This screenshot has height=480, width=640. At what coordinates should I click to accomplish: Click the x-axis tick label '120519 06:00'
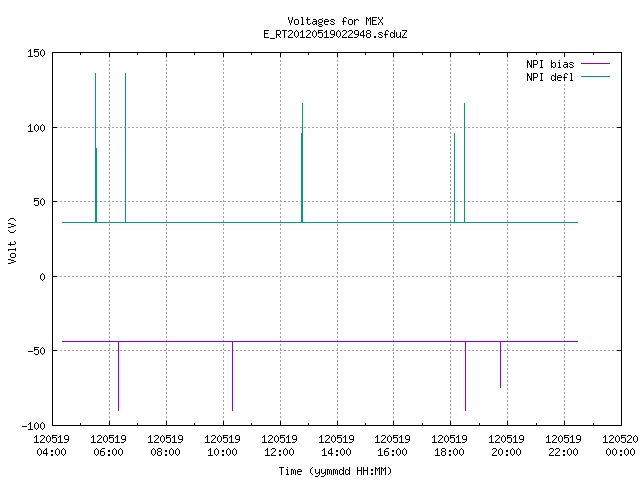pyautogui.click(x=109, y=446)
